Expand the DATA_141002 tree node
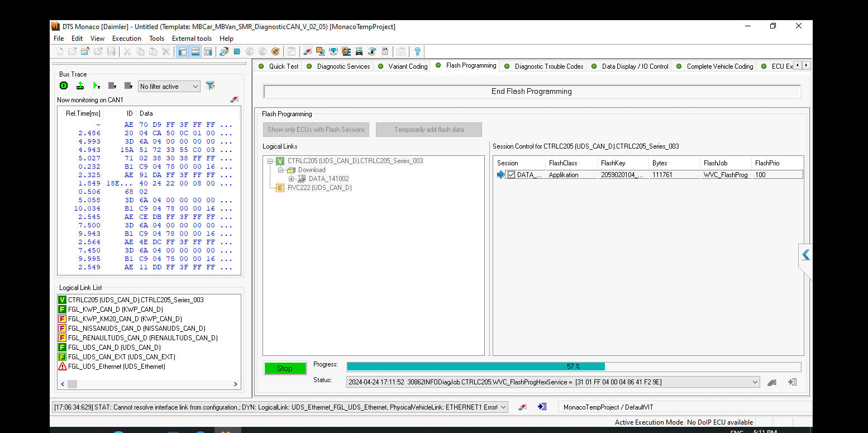This screenshot has width=868, height=433. pos(292,179)
